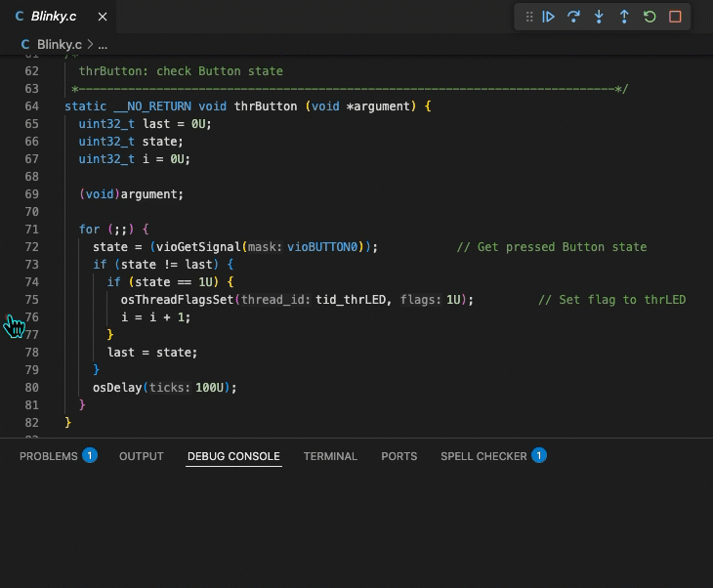Switch to the Problems panel tab

point(48,456)
